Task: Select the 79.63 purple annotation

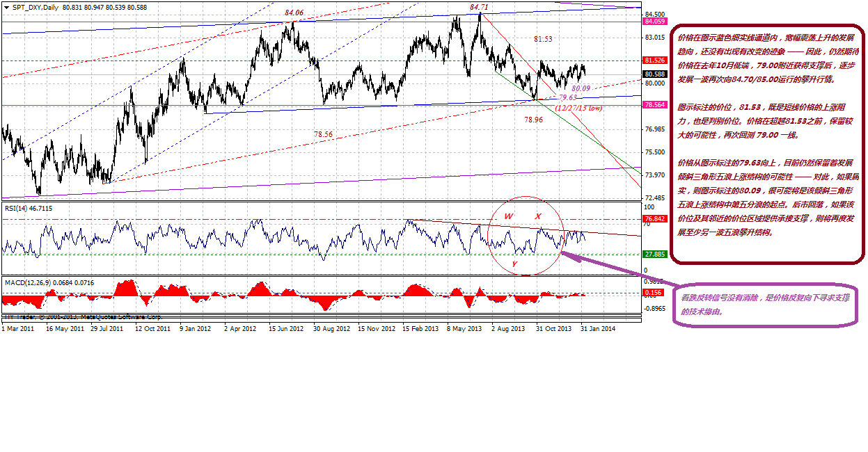Action: [567, 98]
